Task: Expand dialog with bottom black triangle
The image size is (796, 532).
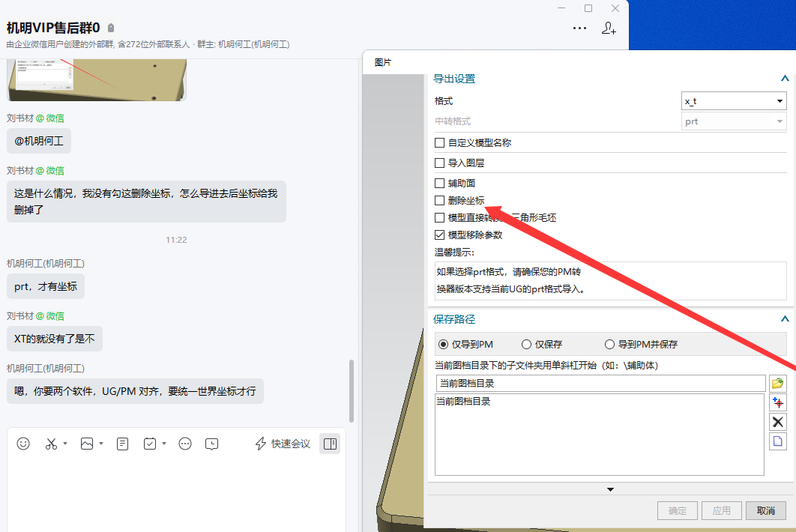Action: click(610, 489)
